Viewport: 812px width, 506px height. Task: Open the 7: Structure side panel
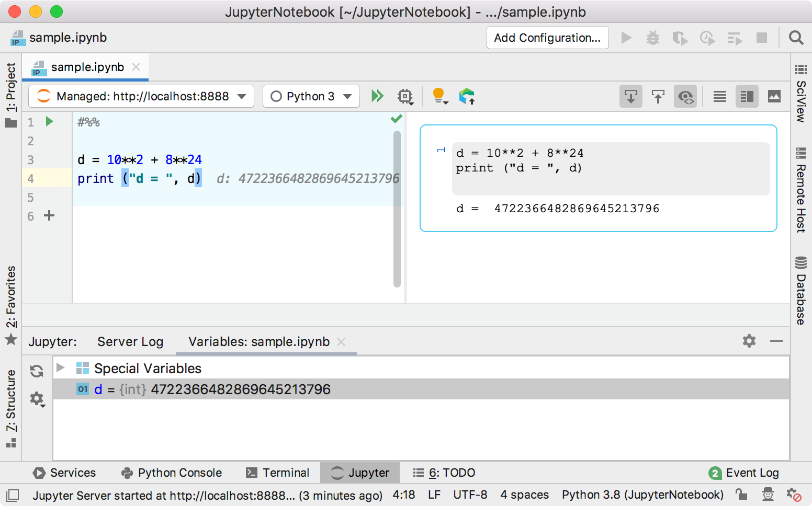coord(11,409)
